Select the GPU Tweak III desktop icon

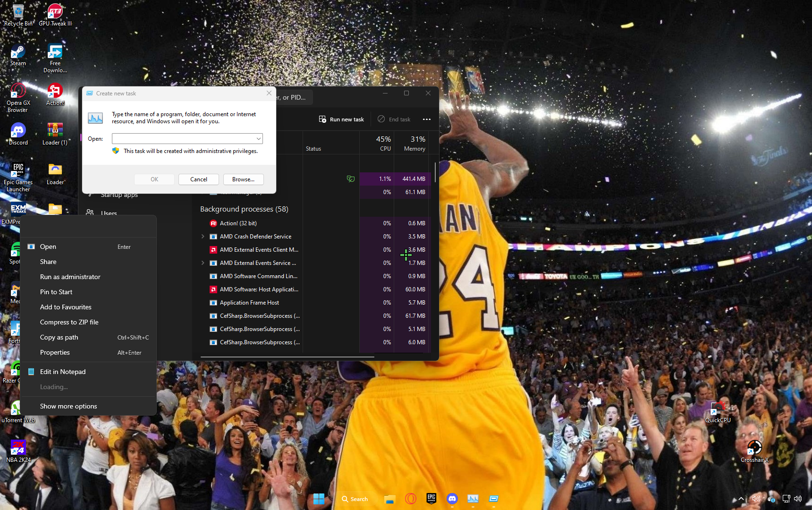[55, 15]
